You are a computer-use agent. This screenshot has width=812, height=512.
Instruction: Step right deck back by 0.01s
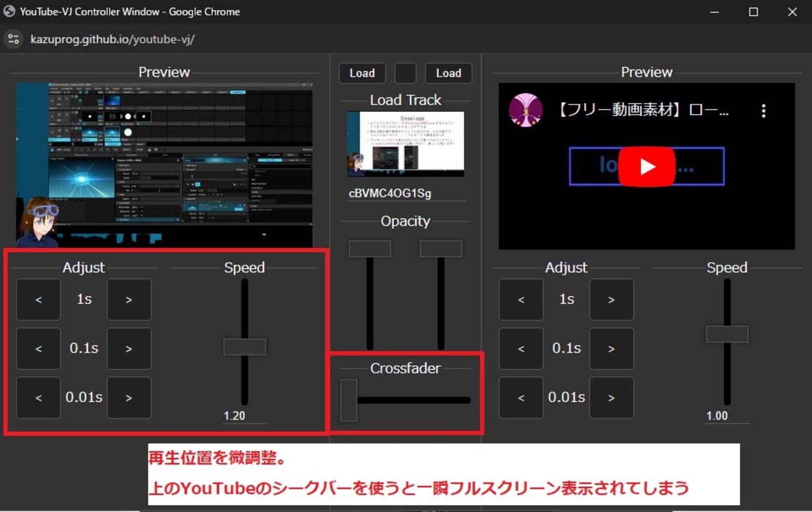point(521,398)
